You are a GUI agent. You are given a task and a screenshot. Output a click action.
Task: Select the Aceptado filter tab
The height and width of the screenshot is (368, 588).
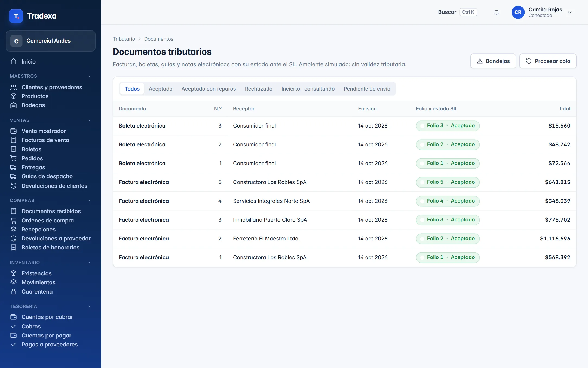(x=161, y=89)
